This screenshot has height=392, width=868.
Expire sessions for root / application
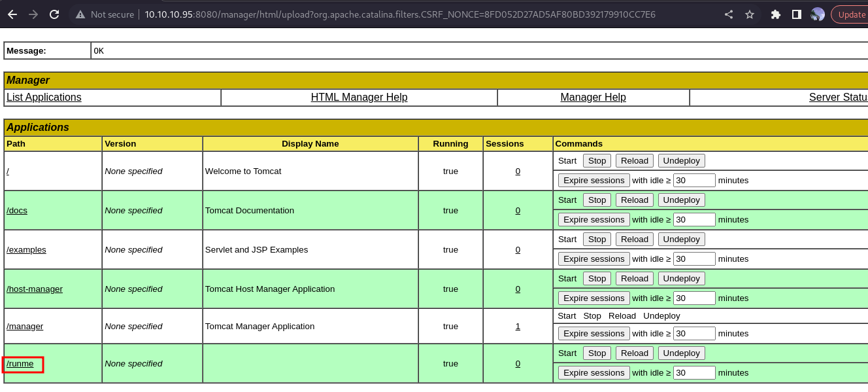[x=594, y=181]
